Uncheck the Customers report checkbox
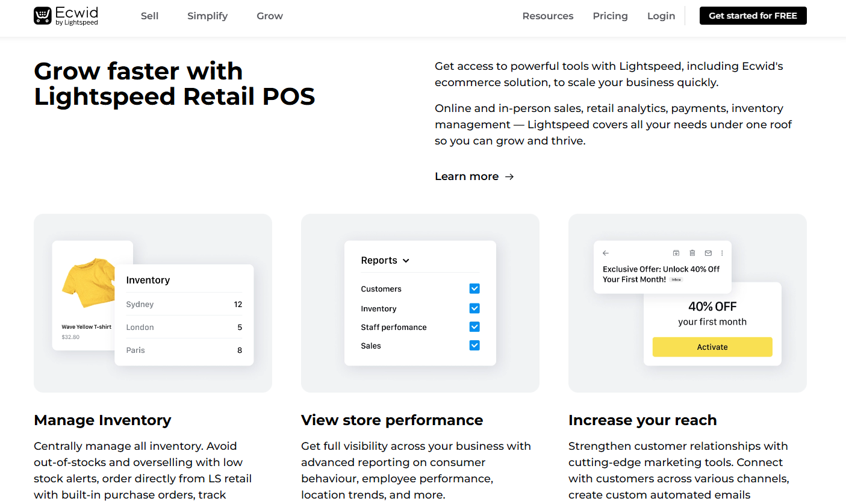 pos(474,288)
